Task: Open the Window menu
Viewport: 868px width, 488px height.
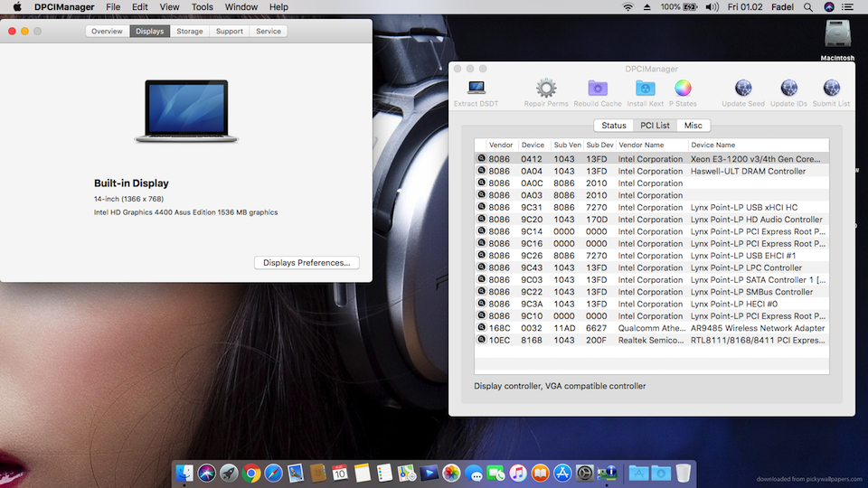Action: click(x=241, y=7)
